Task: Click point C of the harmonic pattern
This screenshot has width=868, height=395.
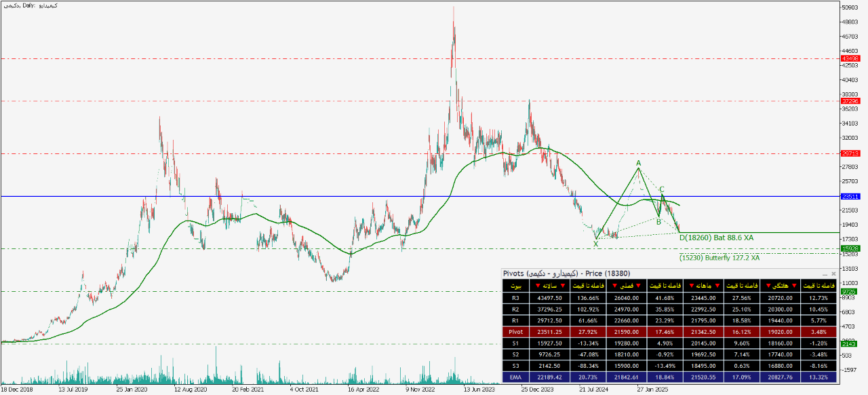Action: click(x=662, y=190)
